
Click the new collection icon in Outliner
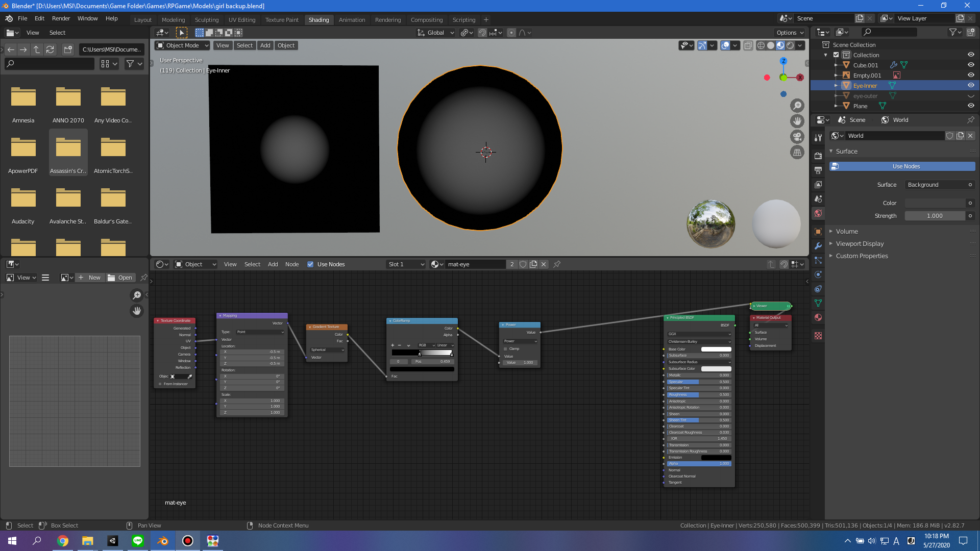pyautogui.click(x=971, y=32)
